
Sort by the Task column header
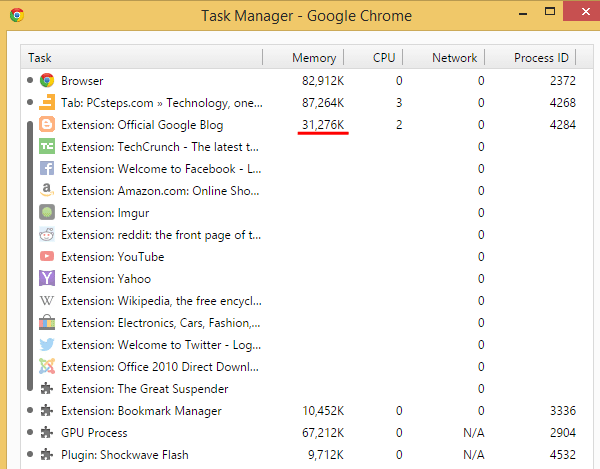pyautogui.click(x=142, y=57)
